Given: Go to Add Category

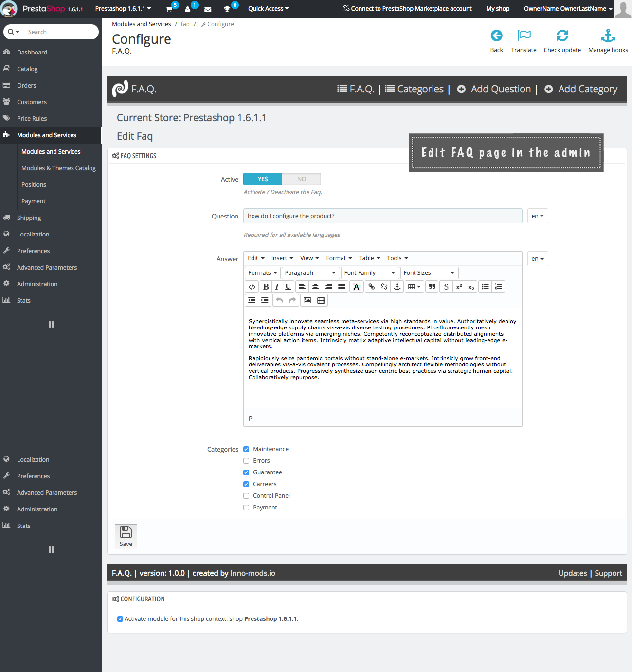Looking at the screenshot, I should [x=581, y=89].
